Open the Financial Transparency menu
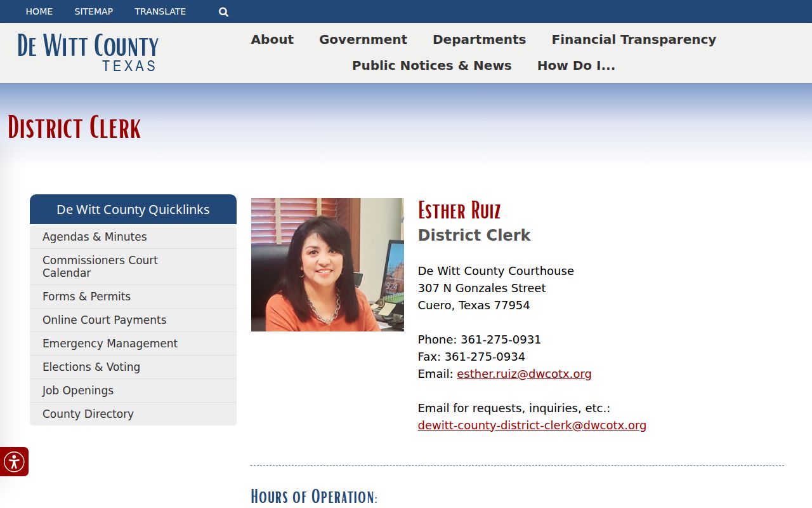 coord(634,39)
